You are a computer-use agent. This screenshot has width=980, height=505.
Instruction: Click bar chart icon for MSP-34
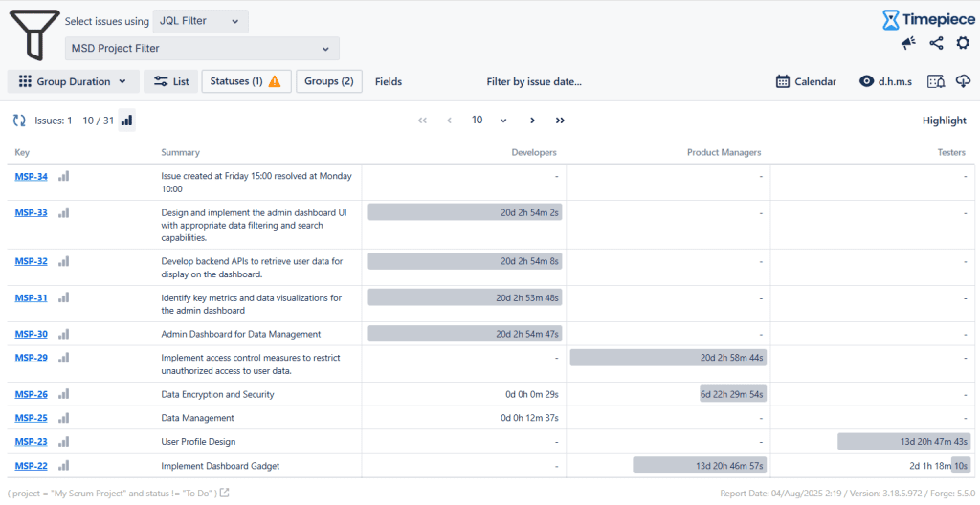64,176
